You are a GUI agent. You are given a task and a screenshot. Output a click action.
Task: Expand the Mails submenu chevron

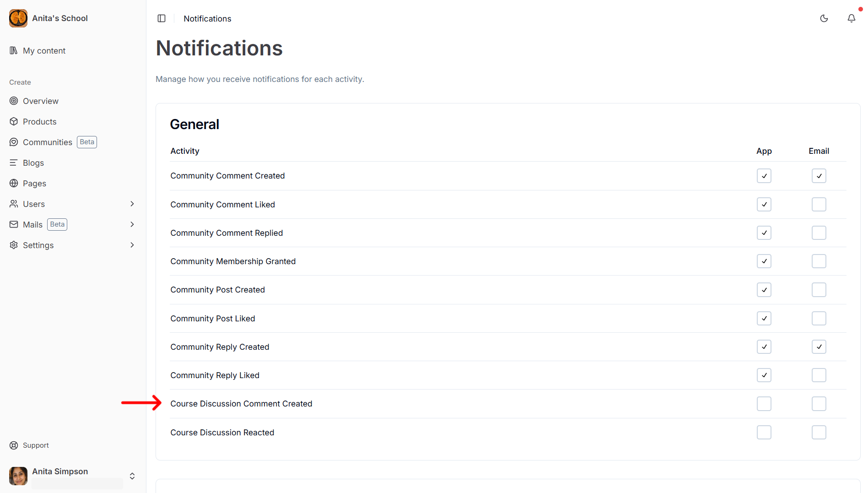pyautogui.click(x=132, y=224)
